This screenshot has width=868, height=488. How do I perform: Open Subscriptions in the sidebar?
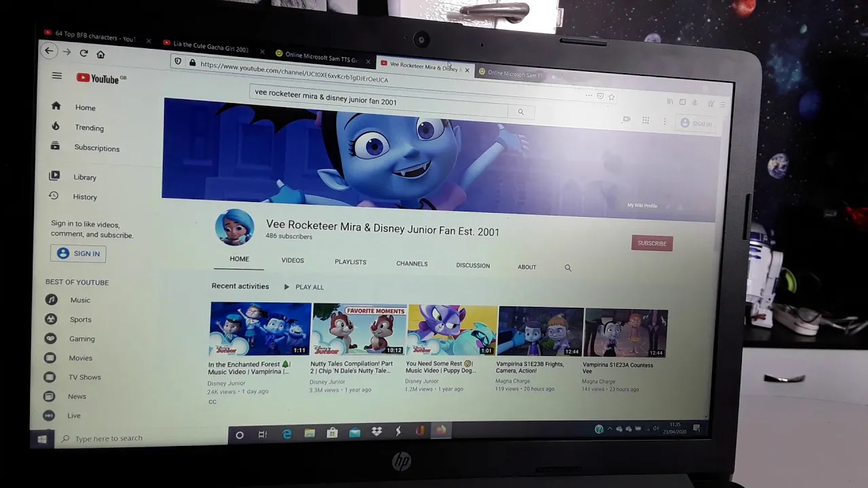[85, 148]
